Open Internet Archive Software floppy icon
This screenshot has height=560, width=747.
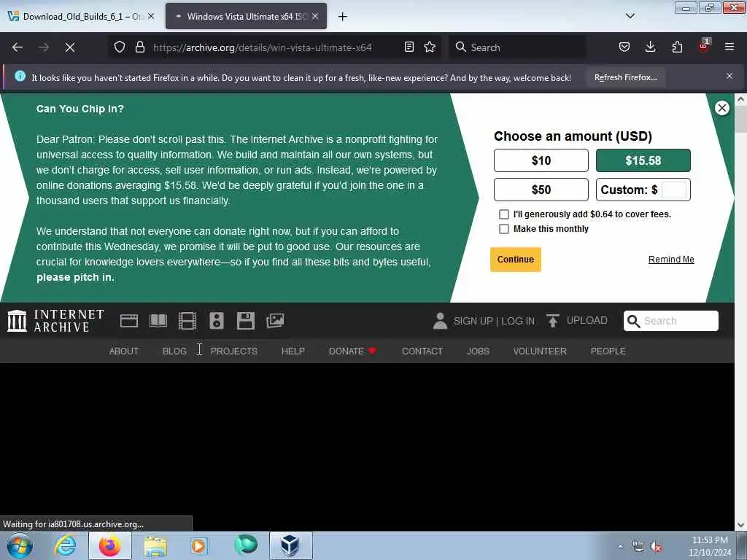[x=245, y=321]
